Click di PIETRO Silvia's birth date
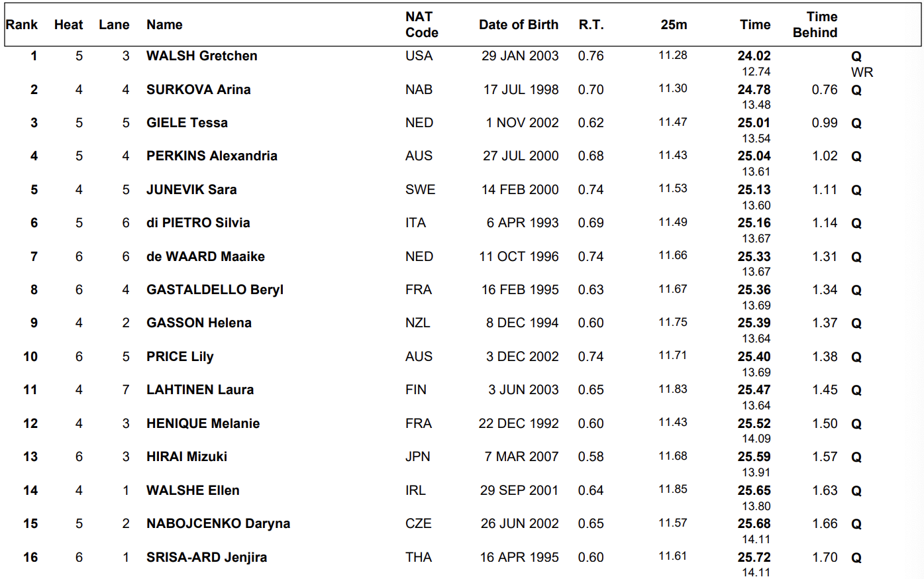The height and width of the screenshot is (579, 924). tap(522, 223)
